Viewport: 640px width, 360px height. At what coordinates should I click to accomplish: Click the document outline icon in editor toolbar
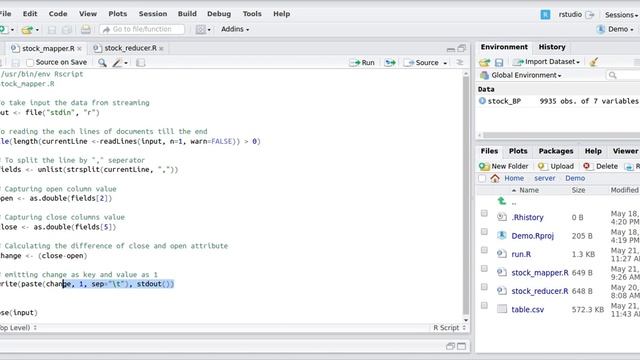tap(460, 62)
